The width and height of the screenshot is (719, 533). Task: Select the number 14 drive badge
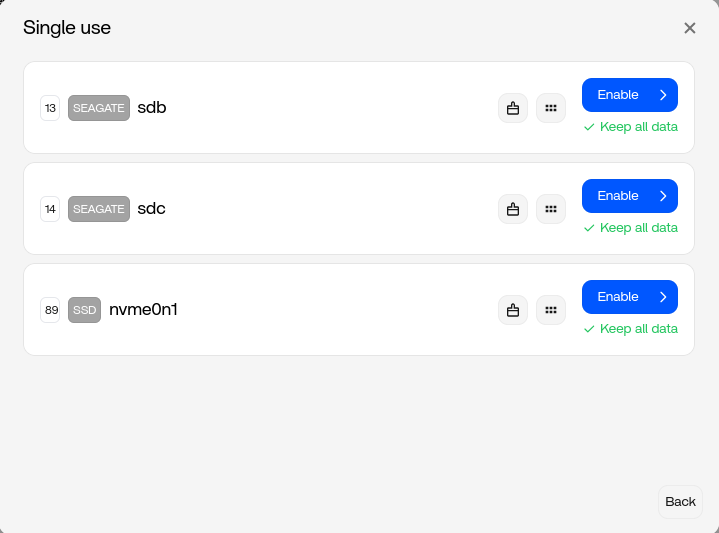pos(51,209)
